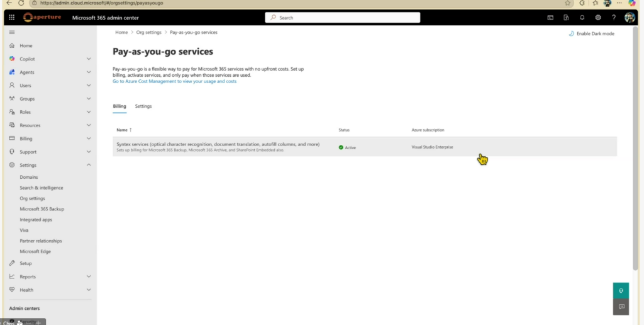Open the app launcher waffle icon

pos(11,18)
